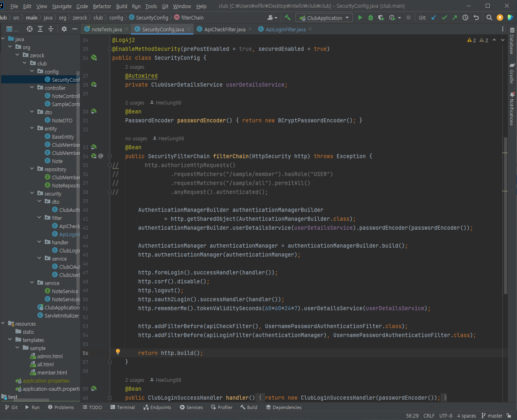Open the Refactor menu
The height and width of the screenshot is (420, 517).
[102, 6]
